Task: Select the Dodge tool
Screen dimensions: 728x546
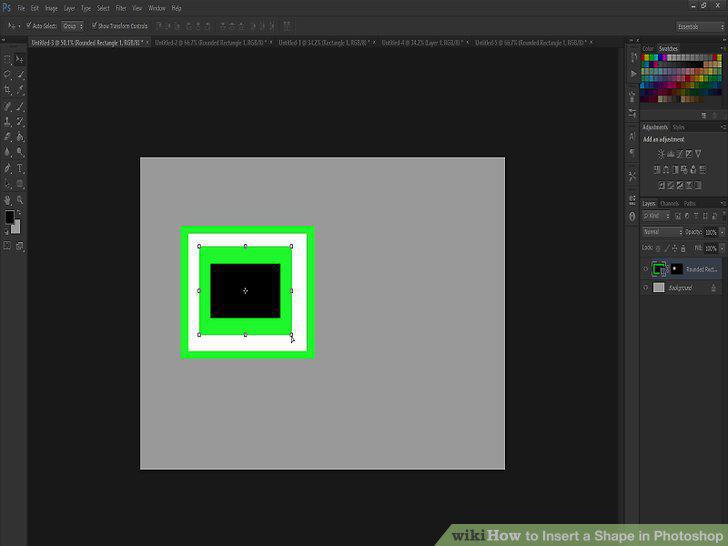Action: 20,152
